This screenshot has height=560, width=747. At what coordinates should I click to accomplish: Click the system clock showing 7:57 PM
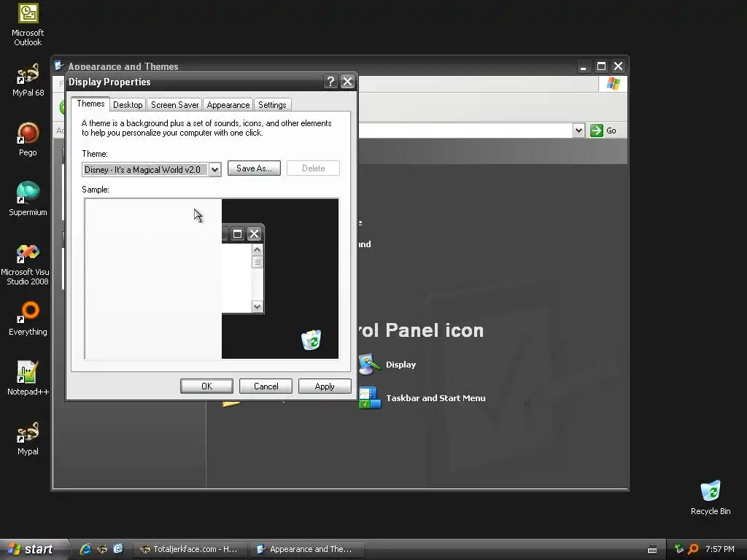point(719,549)
